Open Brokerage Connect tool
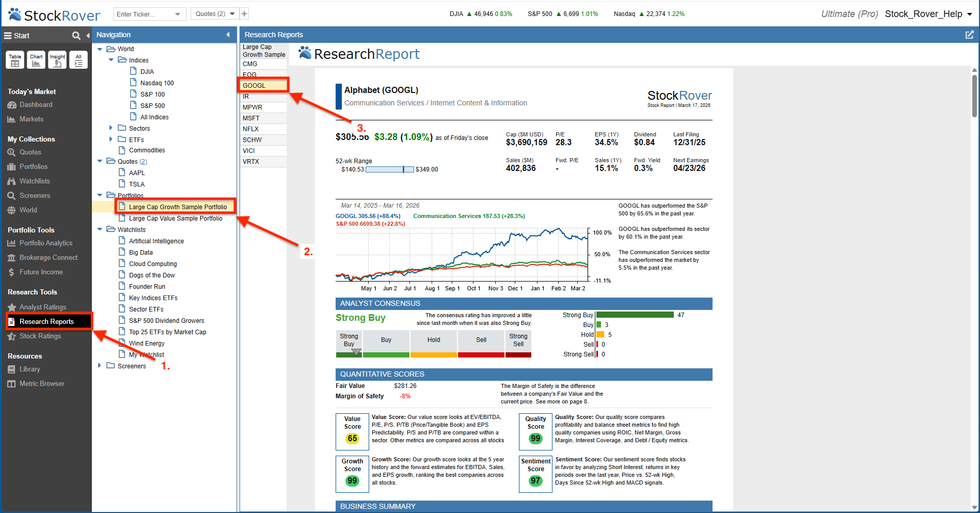The image size is (980, 513). (x=48, y=258)
